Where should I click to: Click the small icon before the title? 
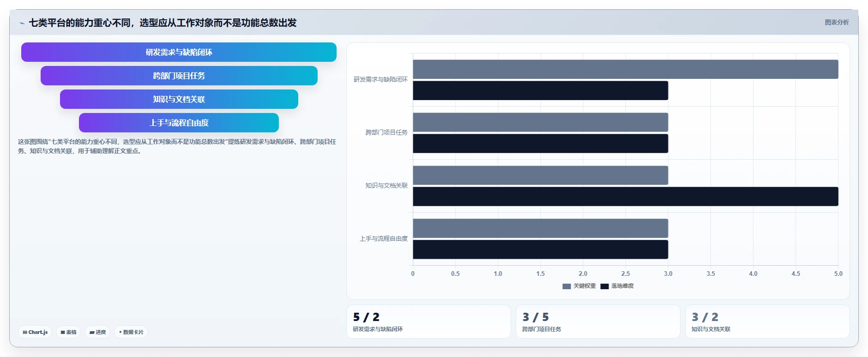click(22, 23)
